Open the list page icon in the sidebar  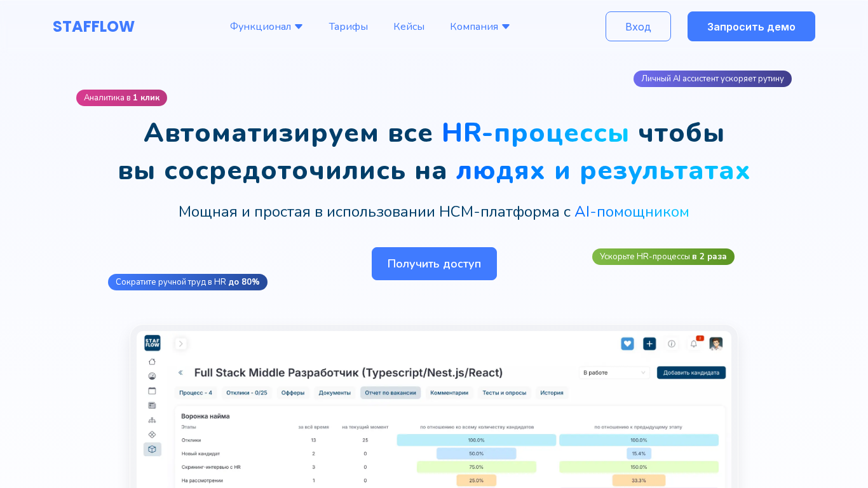coord(152,405)
